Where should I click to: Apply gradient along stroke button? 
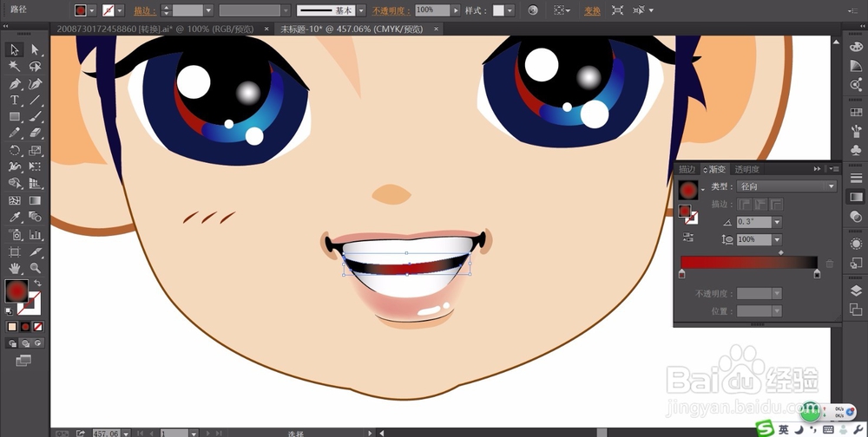(760, 204)
